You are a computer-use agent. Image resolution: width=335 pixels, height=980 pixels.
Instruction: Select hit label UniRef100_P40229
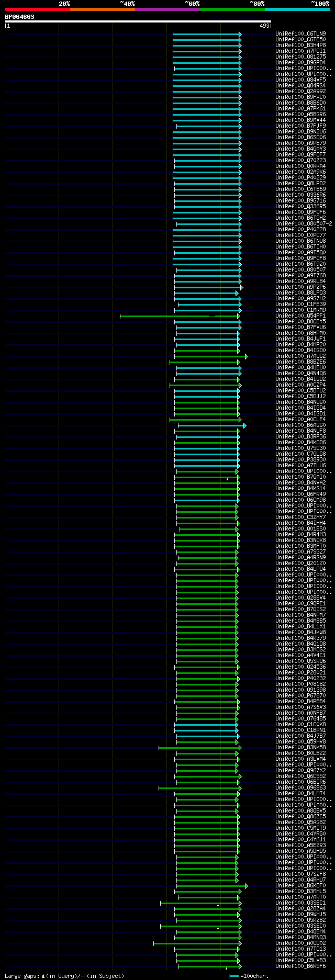tap(300, 178)
